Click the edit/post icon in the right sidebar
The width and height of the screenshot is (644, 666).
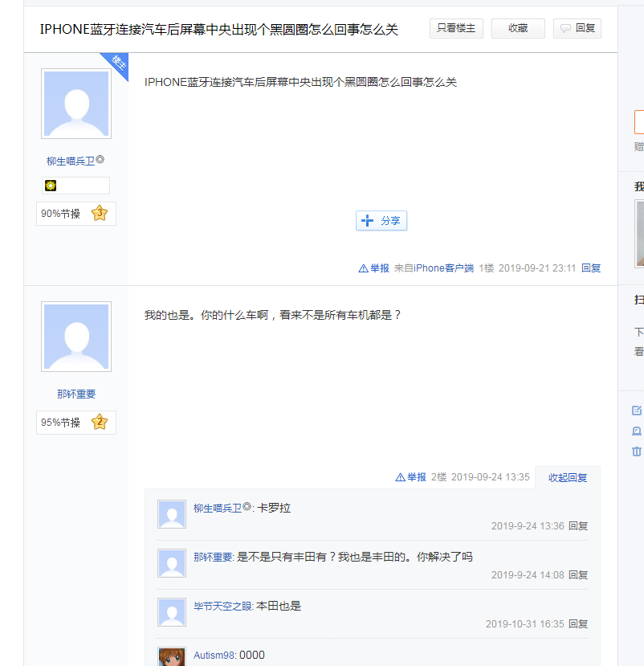coord(637,411)
